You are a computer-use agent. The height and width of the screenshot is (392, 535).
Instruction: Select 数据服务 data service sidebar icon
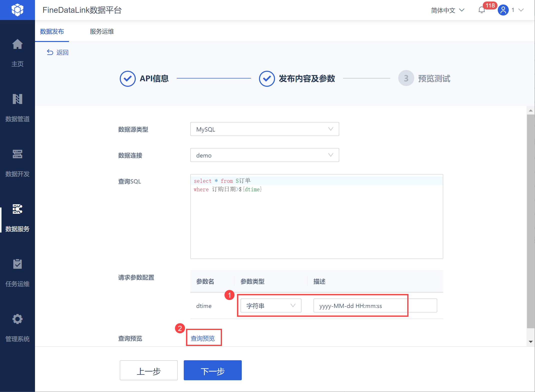coord(17,209)
